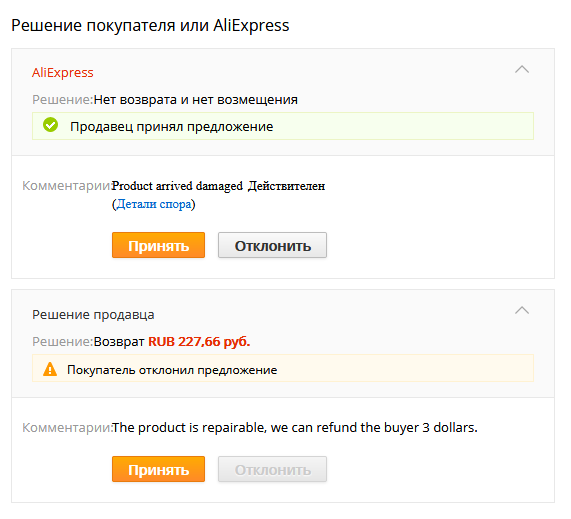This screenshot has height=519, width=571.
Task: Click the seller comment about repairable product
Action: coord(295,427)
